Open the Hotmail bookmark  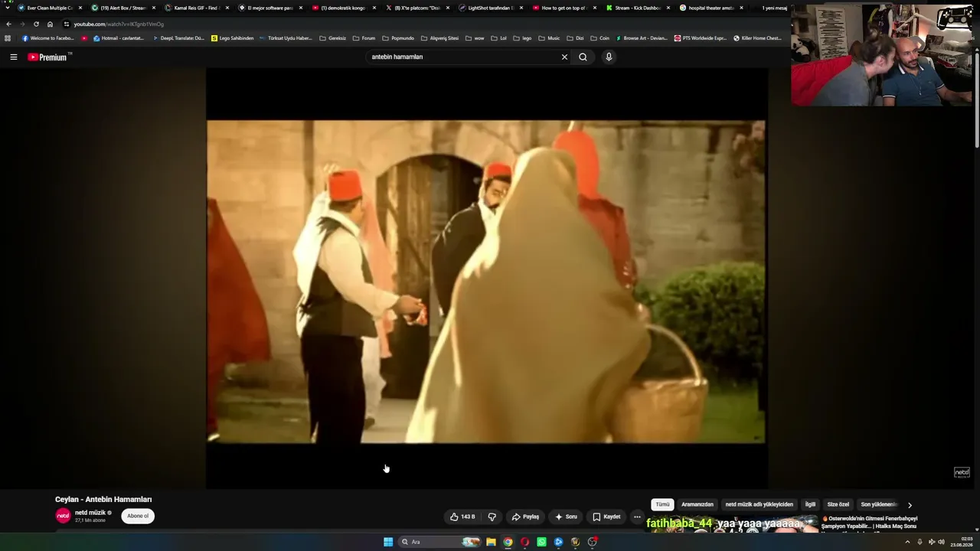click(x=119, y=38)
